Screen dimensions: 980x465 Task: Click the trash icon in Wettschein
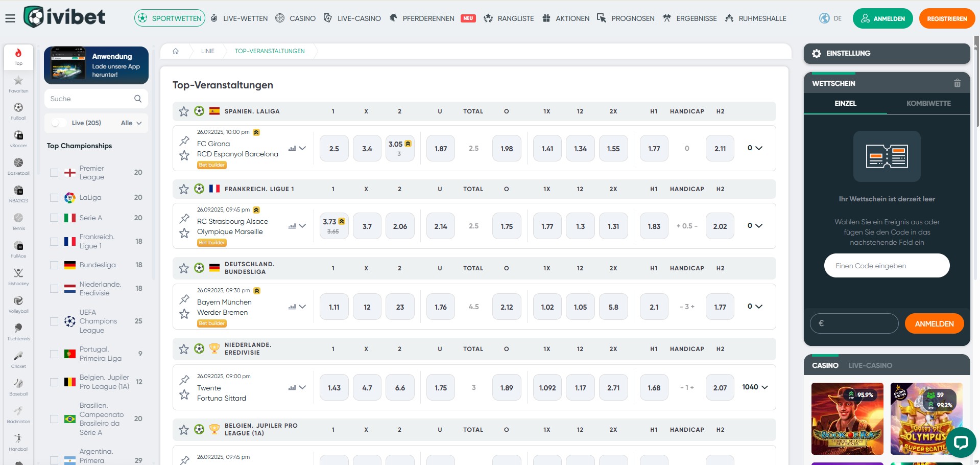[x=957, y=83]
